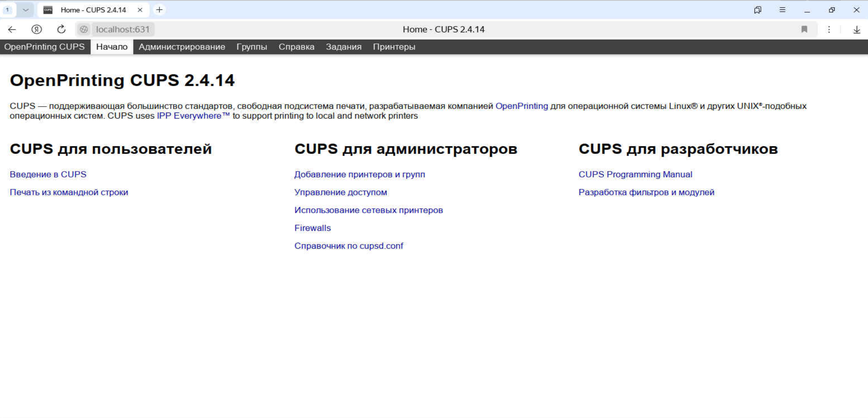The height and width of the screenshot is (418, 868).
Task: Click the CUPS favicon on the browser tab
Action: 48,9
